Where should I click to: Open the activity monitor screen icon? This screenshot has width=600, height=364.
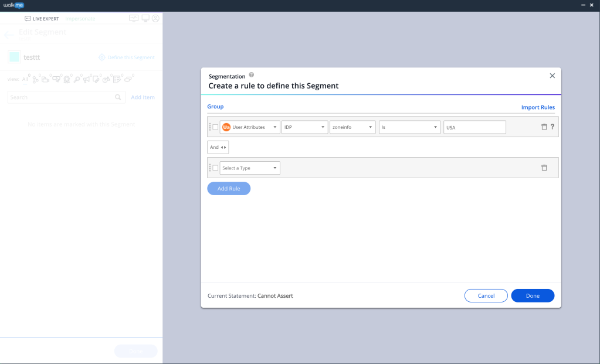pyautogui.click(x=134, y=19)
